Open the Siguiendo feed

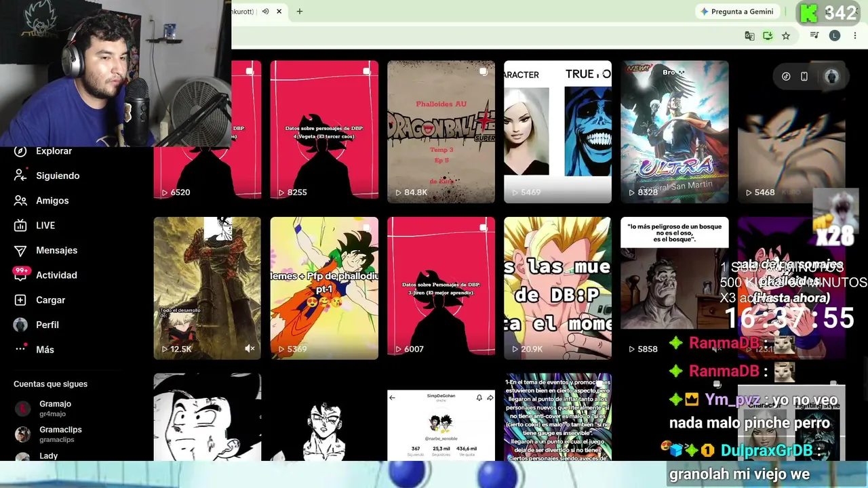(x=47, y=176)
